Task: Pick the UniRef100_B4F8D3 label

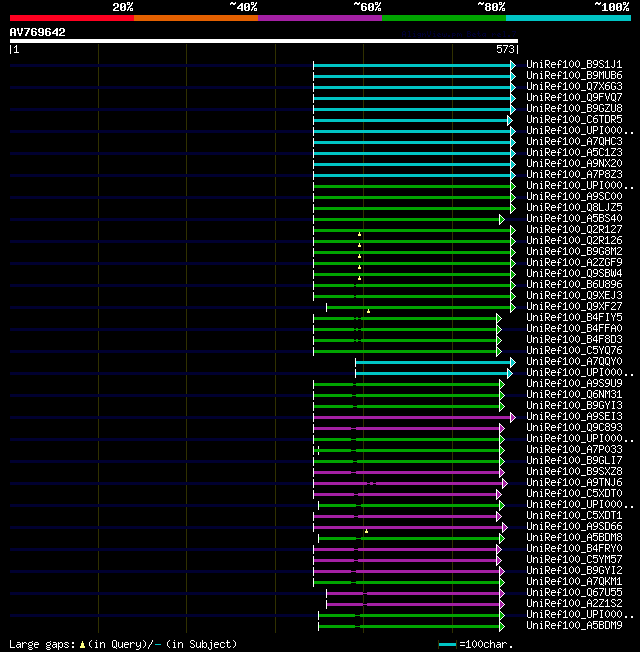Action: 574,339
